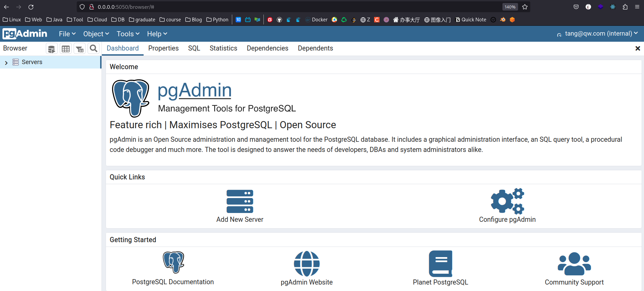644x291 pixels.
Task: Open the Planet PostgreSQL link text
Action: coord(440,282)
